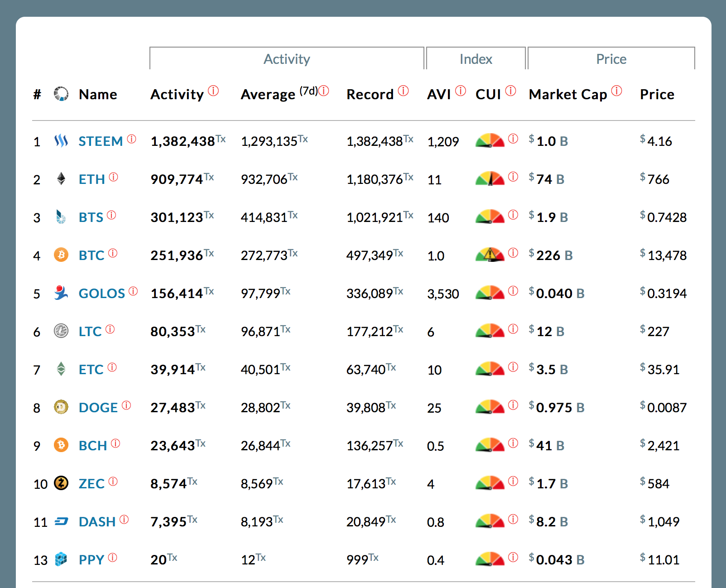Viewport: 726px width, 588px height.
Task: Open the PPY coin link
Action: tap(91, 560)
